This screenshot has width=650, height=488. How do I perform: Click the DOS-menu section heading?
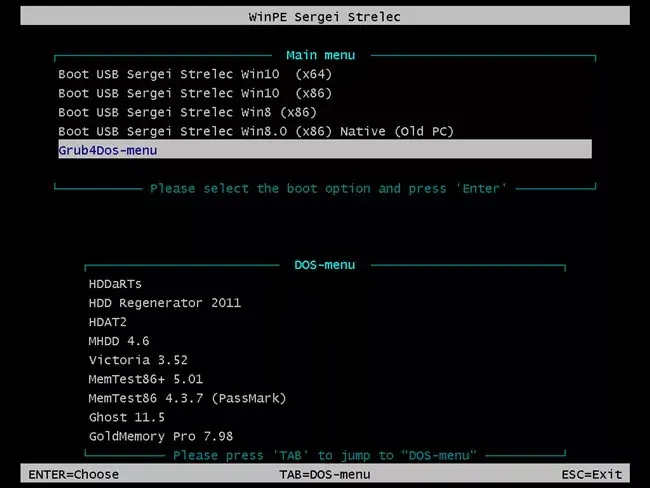coord(325,265)
